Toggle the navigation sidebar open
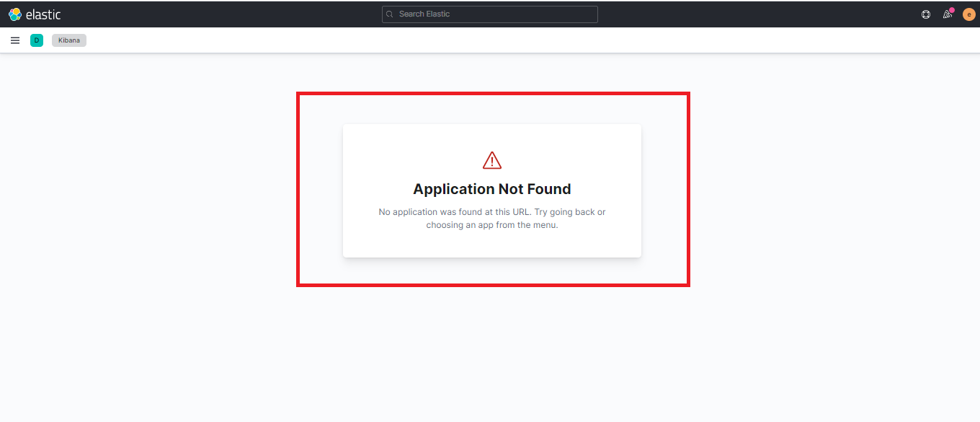Screen dimensions: 980x422 coord(15,40)
